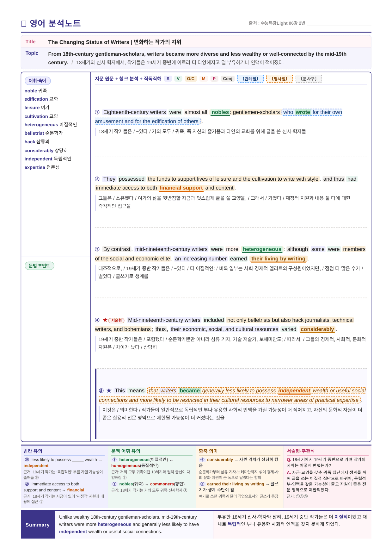The image size is (392, 555).
Task: Click the Summary label block
Action: (38, 525)
